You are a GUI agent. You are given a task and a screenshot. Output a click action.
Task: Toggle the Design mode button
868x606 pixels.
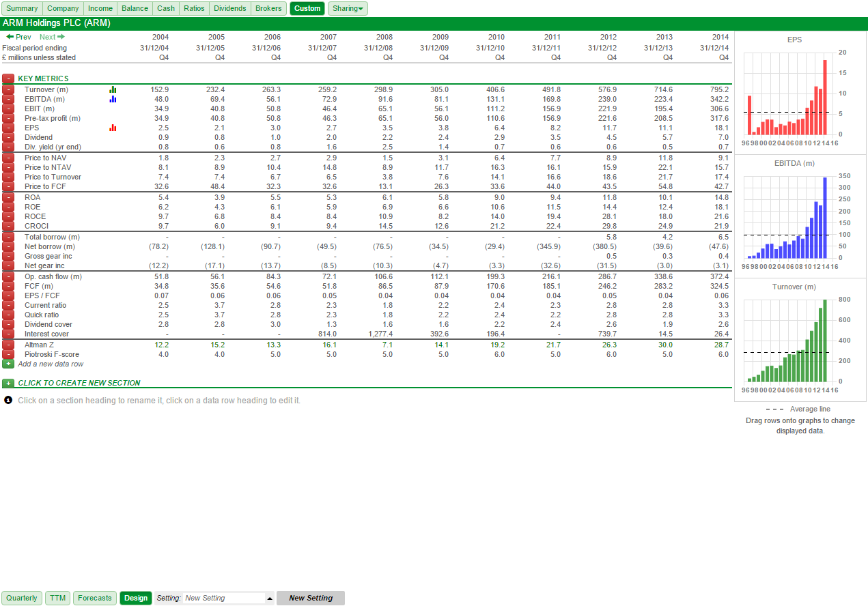[x=136, y=598]
